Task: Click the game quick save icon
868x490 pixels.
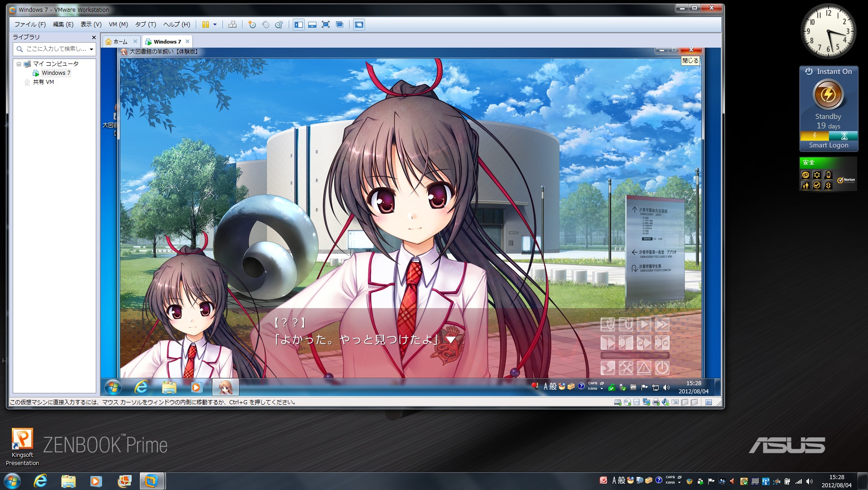Action: click(644, 343)
